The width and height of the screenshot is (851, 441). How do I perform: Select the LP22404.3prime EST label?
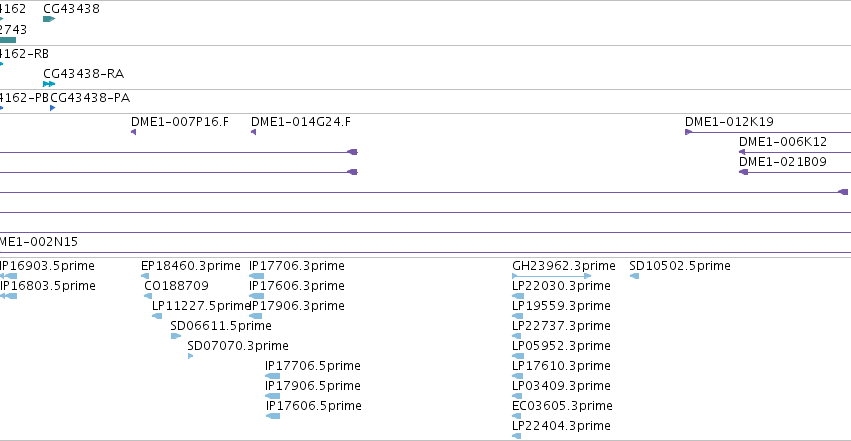point(561,426)
